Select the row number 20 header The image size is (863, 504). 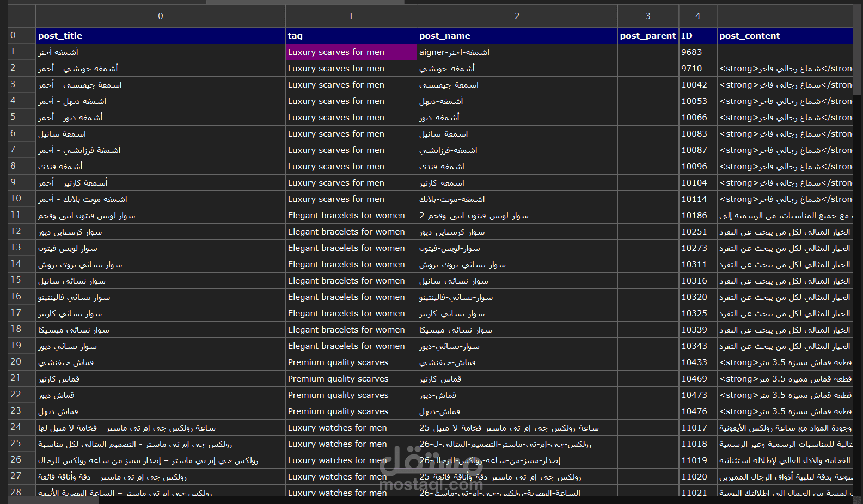(x=22, y=362)
